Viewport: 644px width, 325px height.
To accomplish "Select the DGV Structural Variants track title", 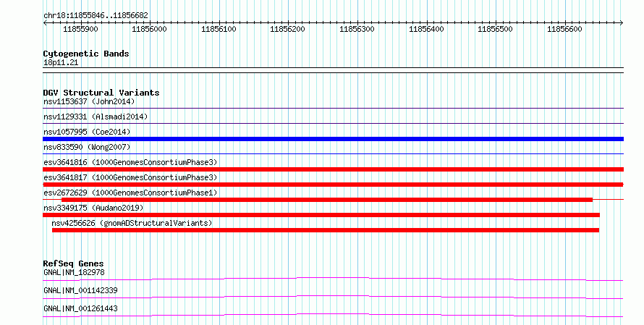I will (x=101, y=93).
